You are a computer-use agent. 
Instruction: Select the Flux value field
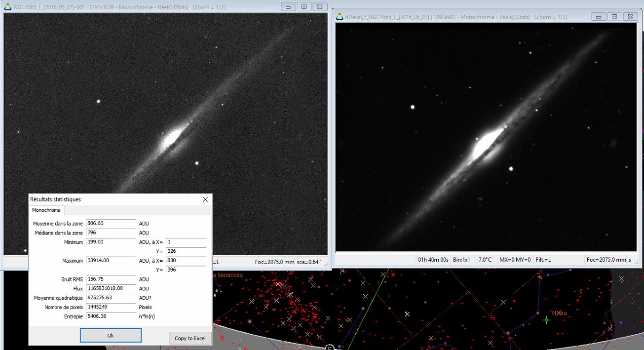(x=111, y=288)
